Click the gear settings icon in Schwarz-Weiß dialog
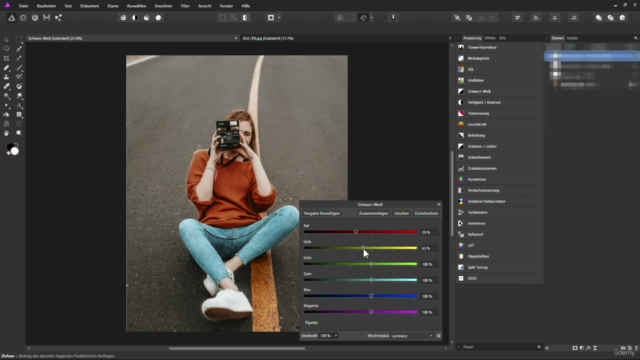This screenshot has width=640, height=360. (438, 336)
